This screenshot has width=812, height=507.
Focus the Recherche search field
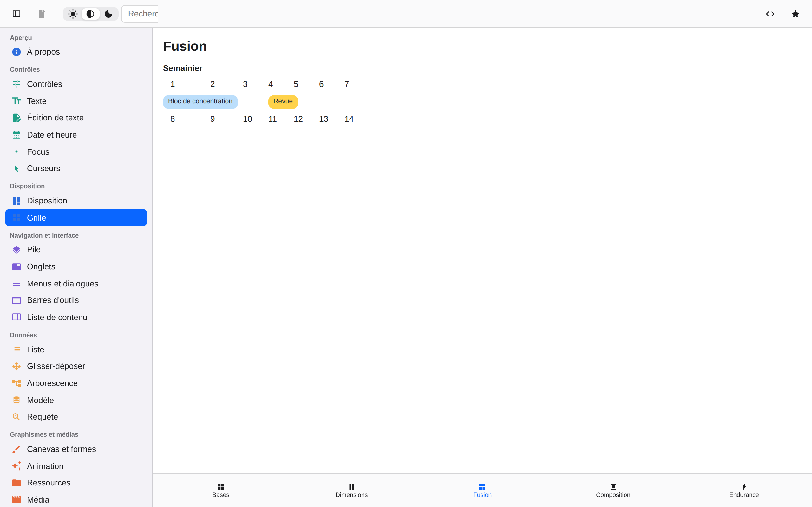140,14
